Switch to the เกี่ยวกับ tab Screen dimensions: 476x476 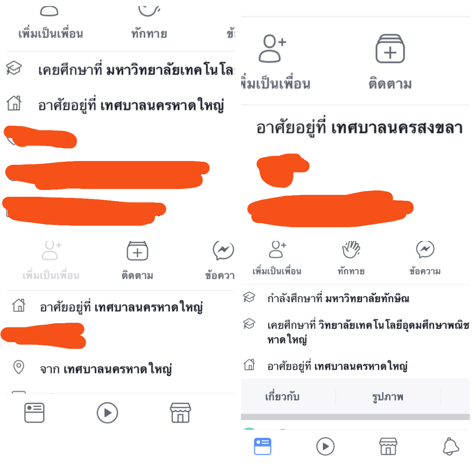click(282, 396)
